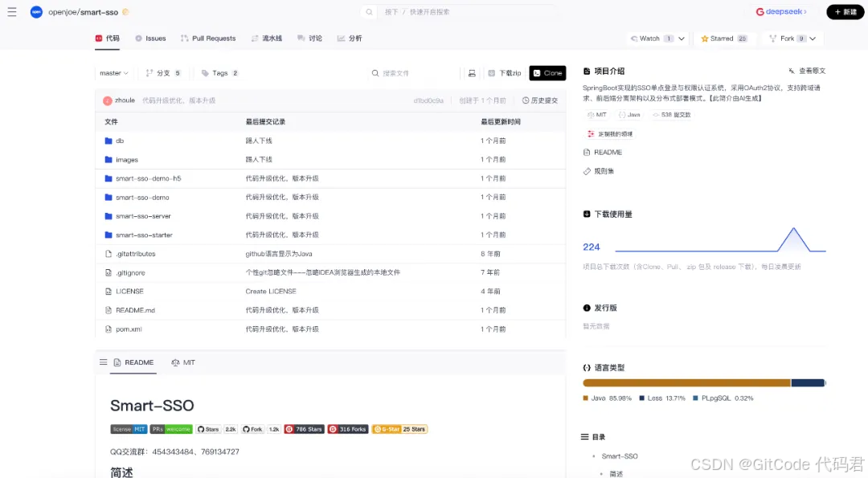Switch to the 代码 tab
868x478 pixels.
(x=108, y=39)
